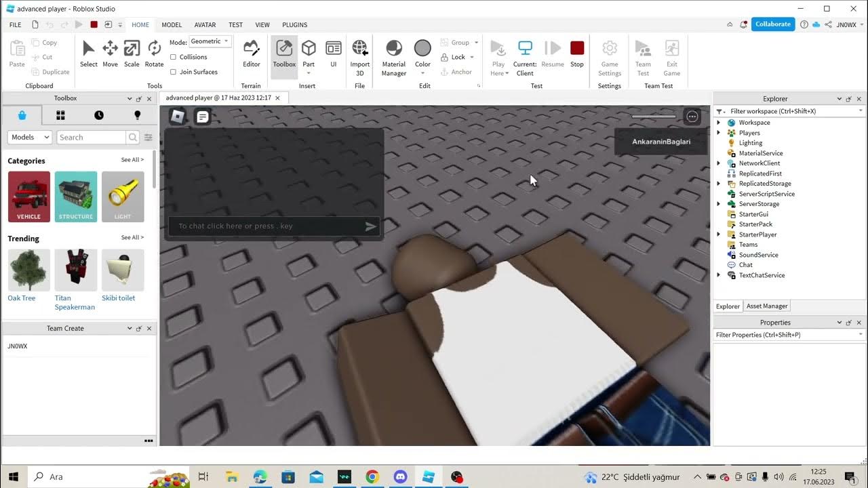Enable the Collisions checkbox
The image size is (868, 488).
pyautogui.click(x=174, y=57)
